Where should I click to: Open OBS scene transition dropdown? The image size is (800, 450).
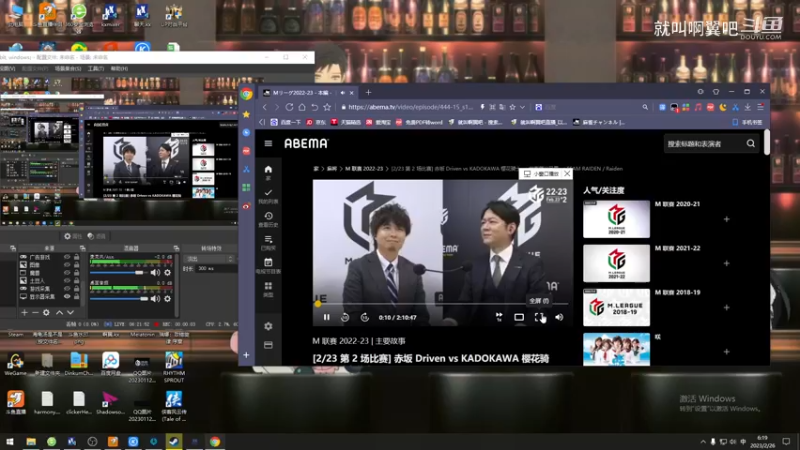pyautogui.click(x=209, y=259)
